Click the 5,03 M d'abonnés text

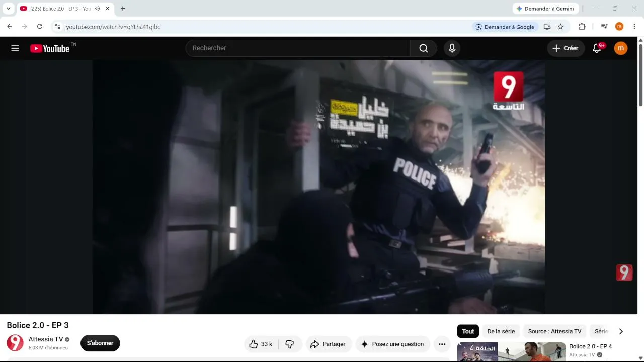pos(48,348)
